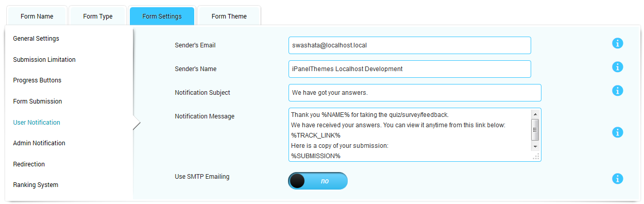Open help icon for Notification Subject
644x204 pixels.
point(617,91)
